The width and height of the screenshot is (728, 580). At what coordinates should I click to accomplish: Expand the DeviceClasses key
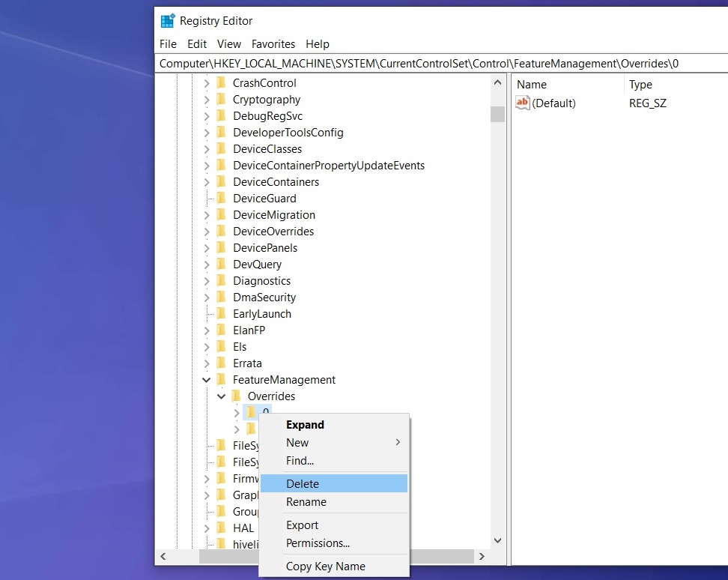(x=207, y=149)
